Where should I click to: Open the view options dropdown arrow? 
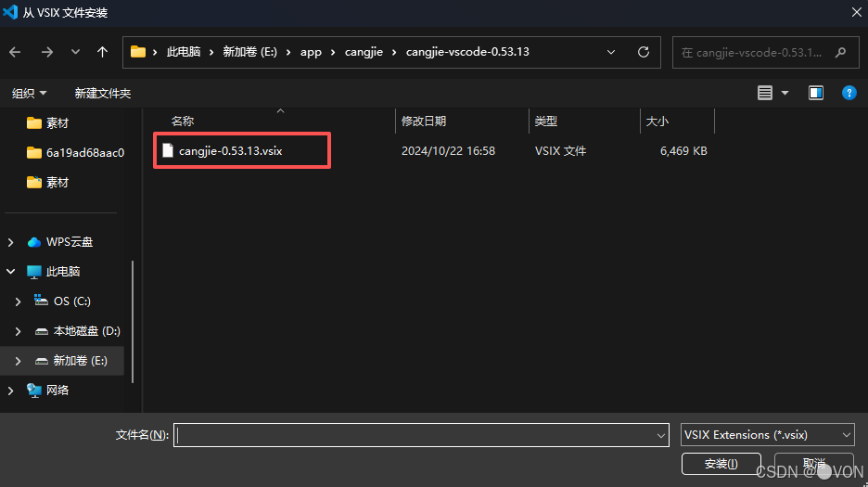click(785, 93)
